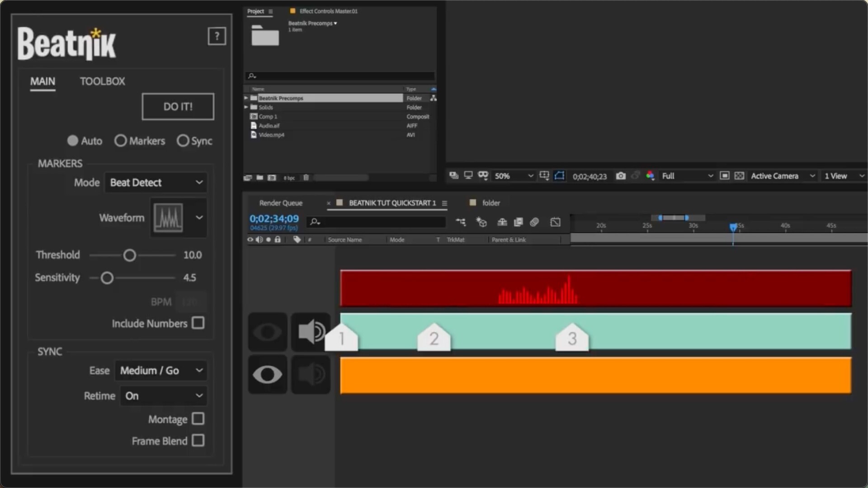
Task: Open the Ease Medium / Go dropdown
Action: [161, 371]
